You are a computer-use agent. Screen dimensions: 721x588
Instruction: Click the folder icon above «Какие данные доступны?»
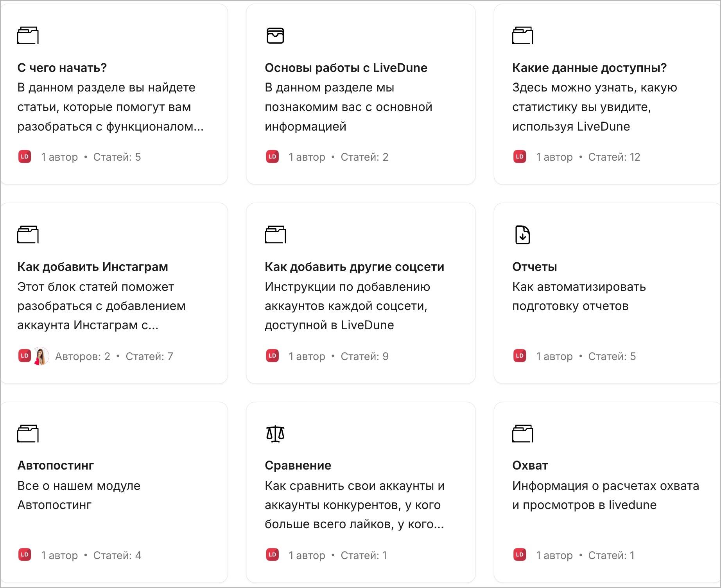(x=523, y=36)
